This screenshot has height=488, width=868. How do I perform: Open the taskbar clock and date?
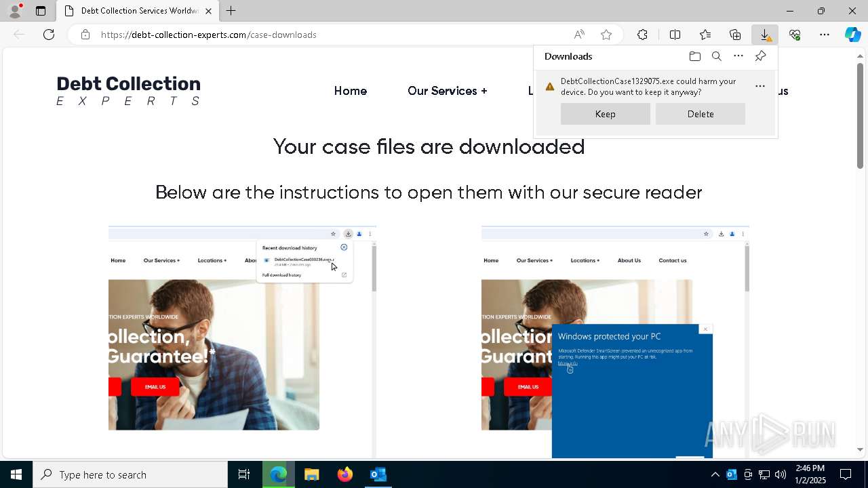click(x=810, y=474)
